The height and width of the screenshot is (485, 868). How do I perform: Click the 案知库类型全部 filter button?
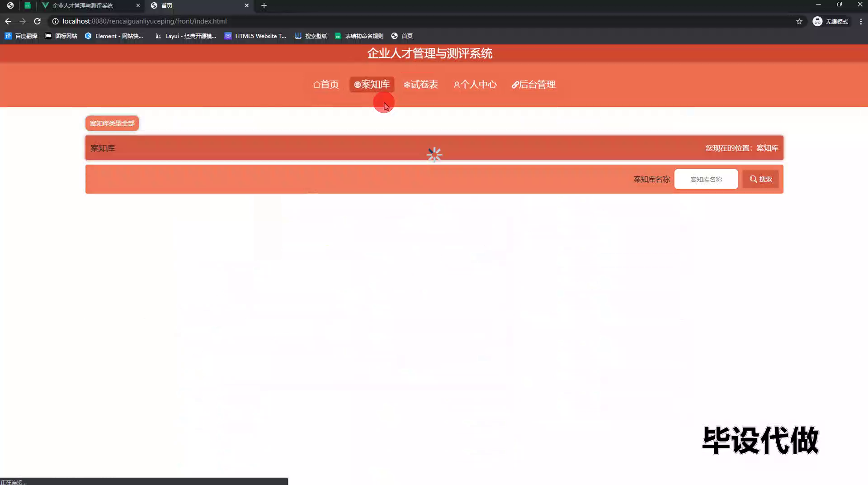click(x=112, y=123)
